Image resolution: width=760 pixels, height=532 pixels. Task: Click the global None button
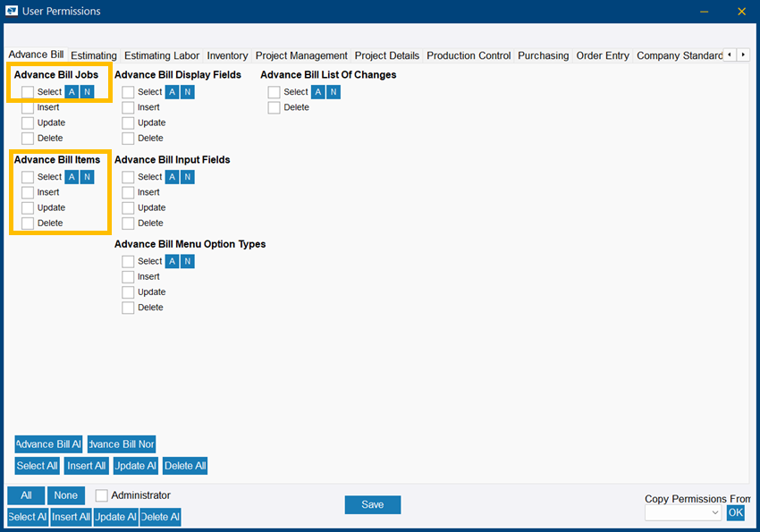click(66, 495)
